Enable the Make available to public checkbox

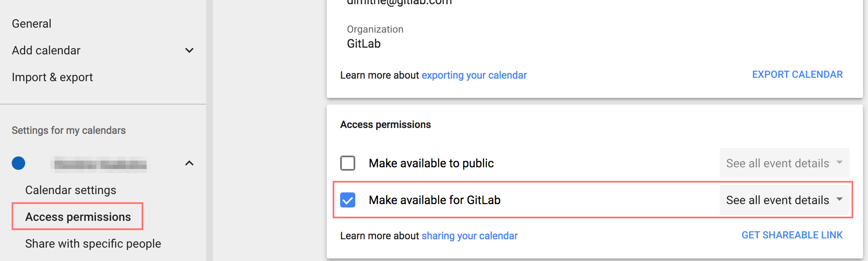347,163
